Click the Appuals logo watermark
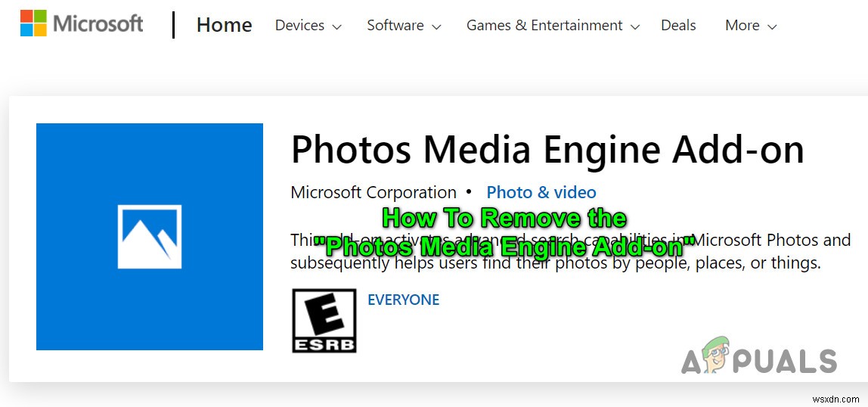This screenshot has width=868, height=407. click(x=758, y=359)
